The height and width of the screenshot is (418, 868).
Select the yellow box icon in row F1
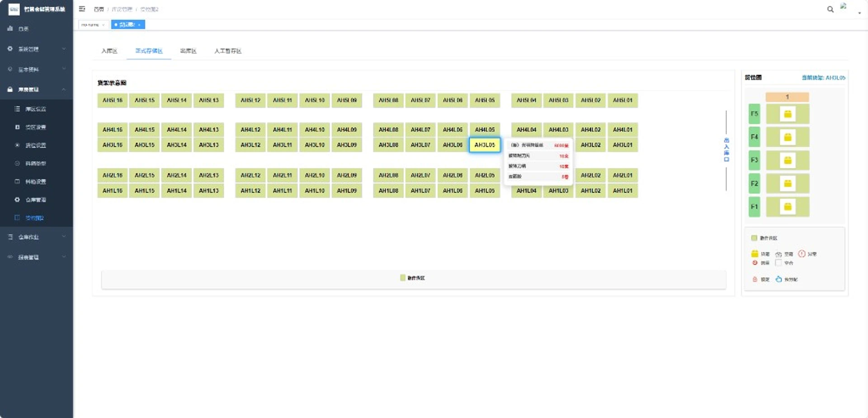(788, 207)
